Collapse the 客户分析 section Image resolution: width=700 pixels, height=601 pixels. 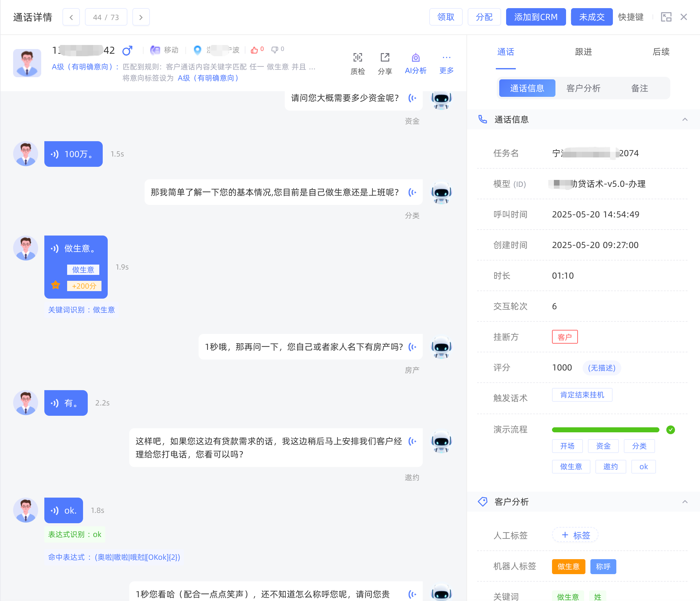(685, 502)
